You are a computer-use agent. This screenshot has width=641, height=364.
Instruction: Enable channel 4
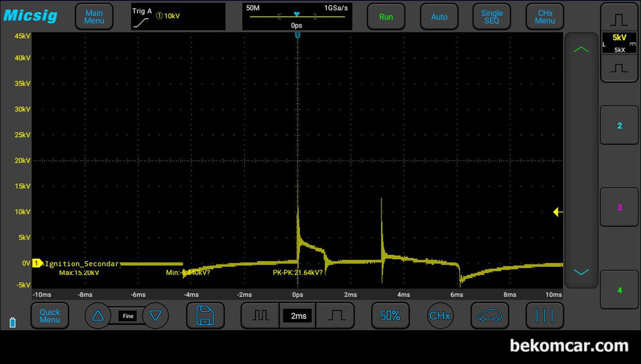click(x=619, y=290)
